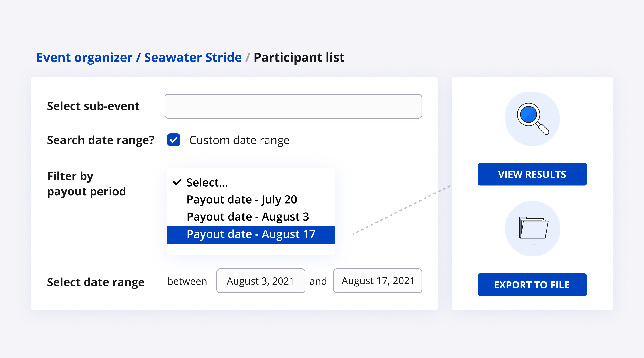Click the 'Filter by payout period' label

87,184
